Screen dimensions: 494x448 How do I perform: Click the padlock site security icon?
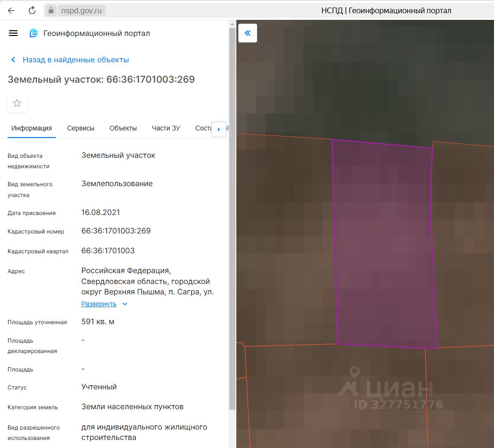click(x=51, y=10)
